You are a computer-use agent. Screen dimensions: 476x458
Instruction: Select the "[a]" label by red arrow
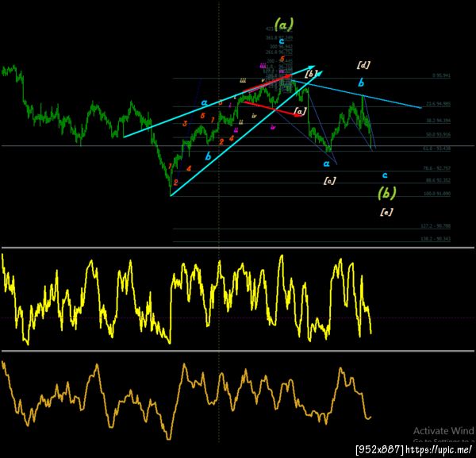[300, 111]
